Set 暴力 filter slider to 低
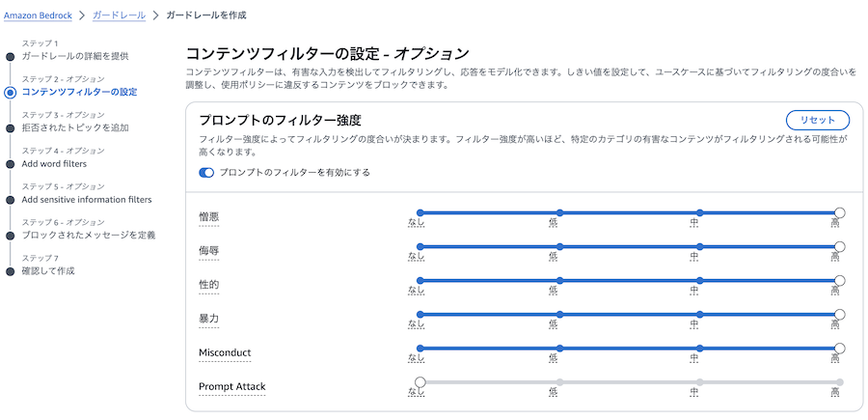The image size is (868, 420). [559, 315]
